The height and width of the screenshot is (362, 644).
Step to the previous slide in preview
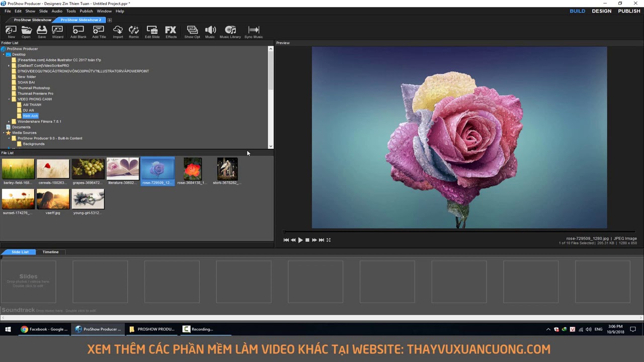pyautogui.click(x=293, y=240)
